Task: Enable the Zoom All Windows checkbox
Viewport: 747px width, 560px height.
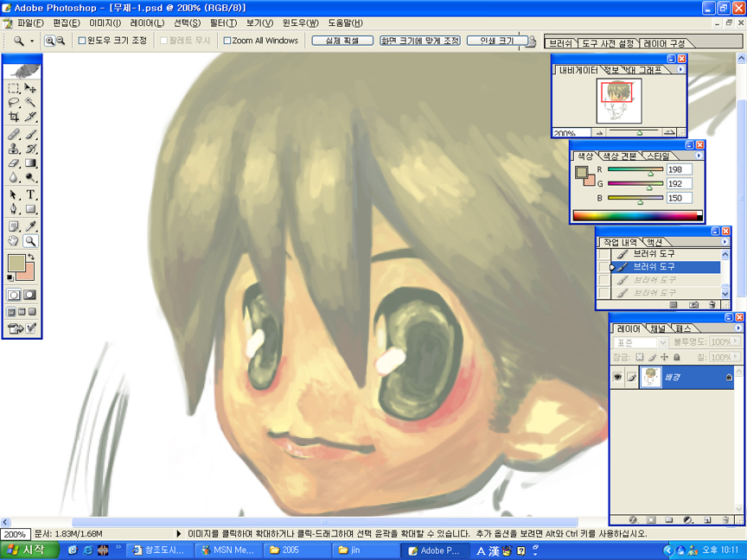Action: click(227, 41)
